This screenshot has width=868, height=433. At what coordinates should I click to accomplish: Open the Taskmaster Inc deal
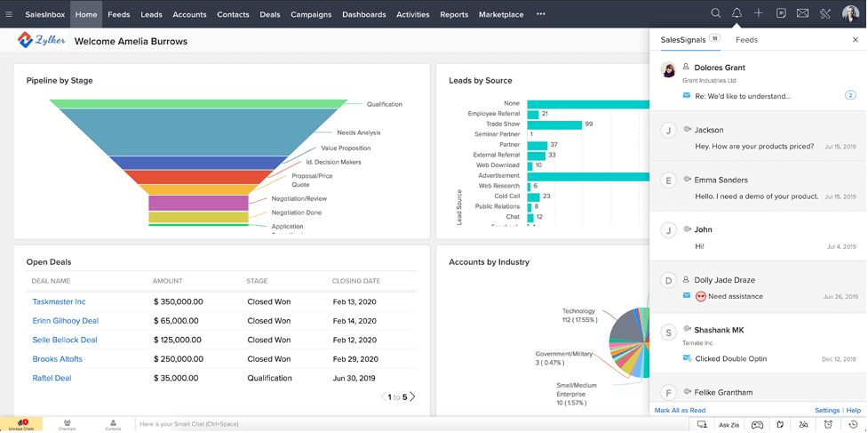60,301
